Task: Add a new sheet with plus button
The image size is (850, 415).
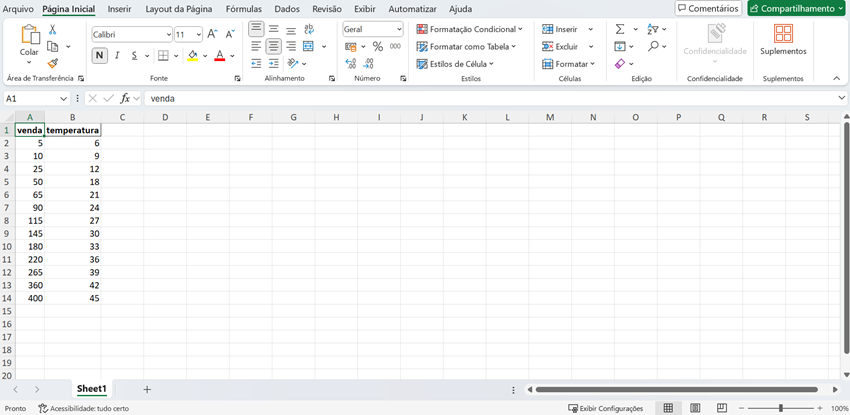Action: click(147, 389)
